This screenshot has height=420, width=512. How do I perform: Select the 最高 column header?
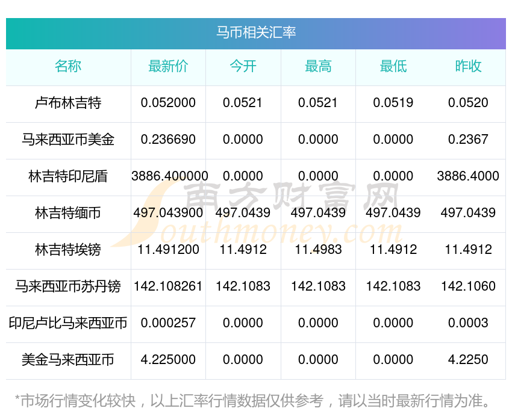pos(318,66)
